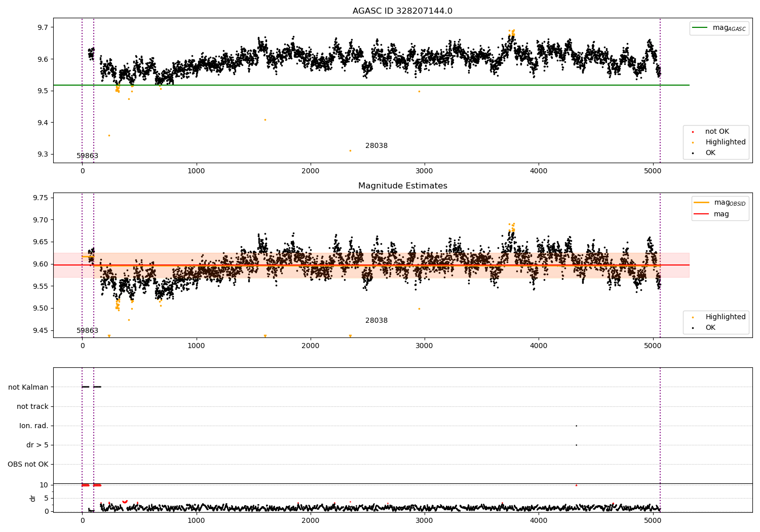Click the 'dr' y-axis label

point(33,498)
